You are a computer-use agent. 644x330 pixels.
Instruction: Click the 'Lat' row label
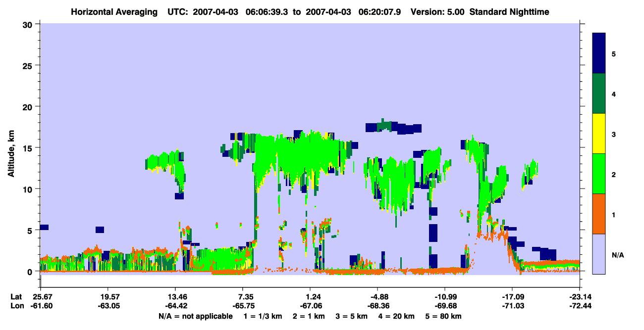(16, 297)
